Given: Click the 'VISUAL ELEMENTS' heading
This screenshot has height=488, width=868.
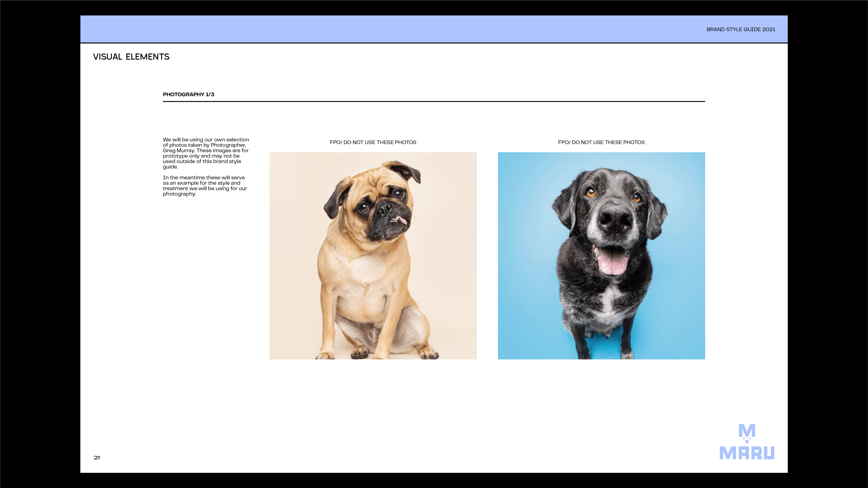Looking at the screenshot, I should pos(131,57).
